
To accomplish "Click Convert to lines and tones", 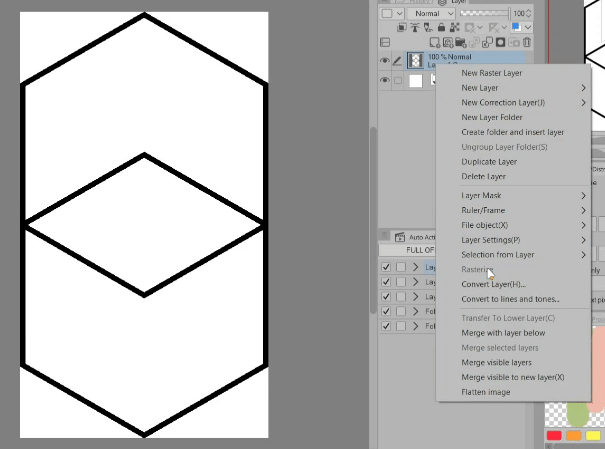I will tap(510, 299).
